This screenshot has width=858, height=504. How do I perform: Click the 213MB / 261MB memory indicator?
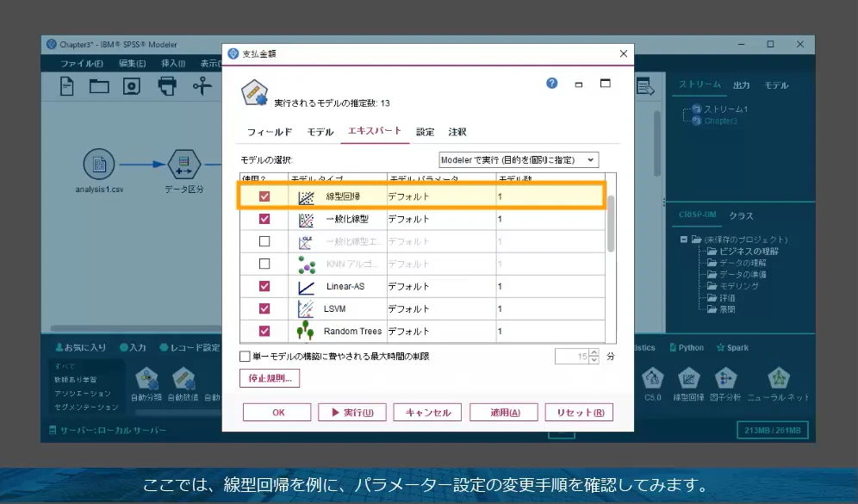click(x=773, y=430)
